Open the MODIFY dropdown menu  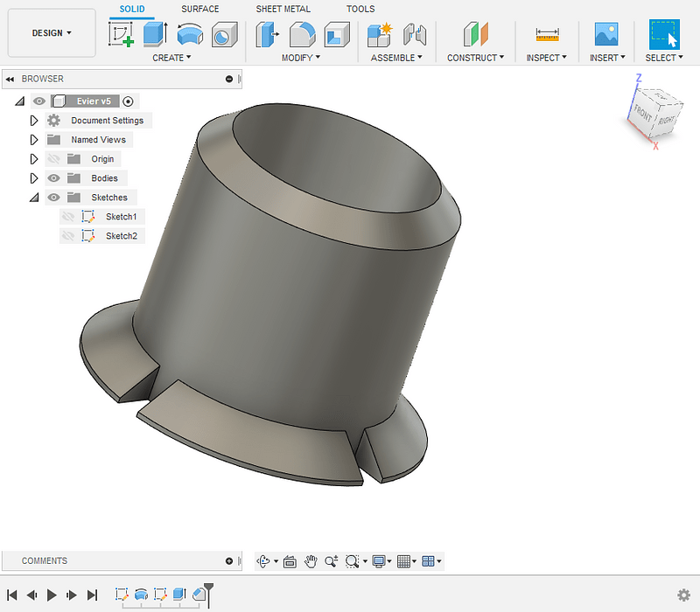301,58
